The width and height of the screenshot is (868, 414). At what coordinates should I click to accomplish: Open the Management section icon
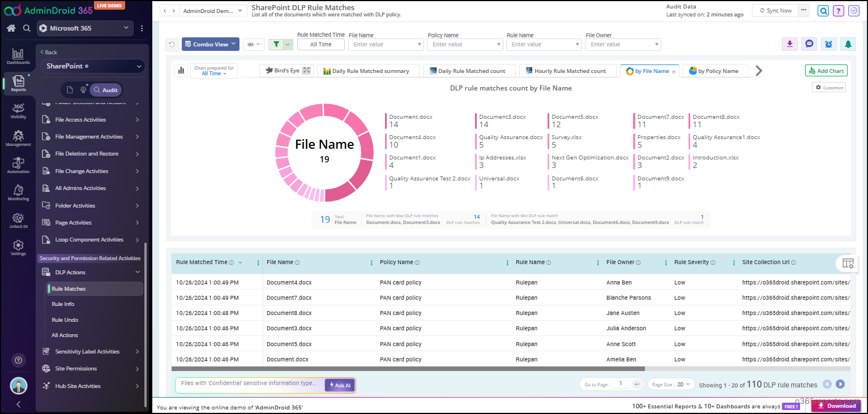coord(18,138)
